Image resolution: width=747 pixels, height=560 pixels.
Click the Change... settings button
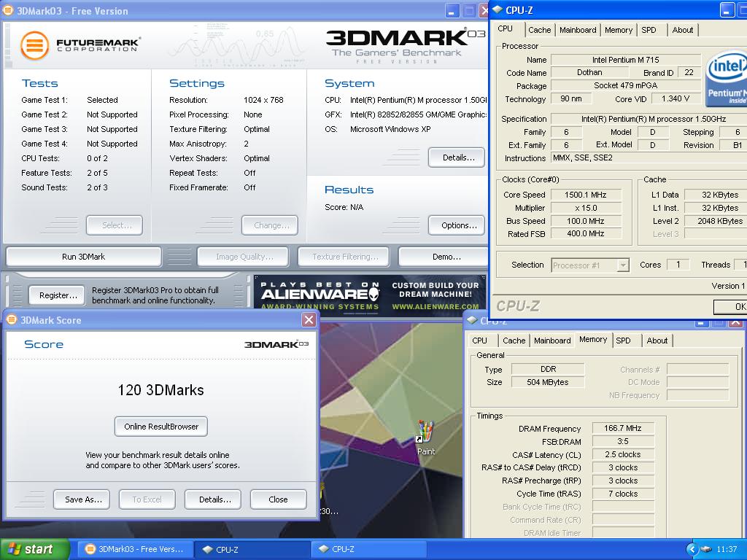[270, 225]
